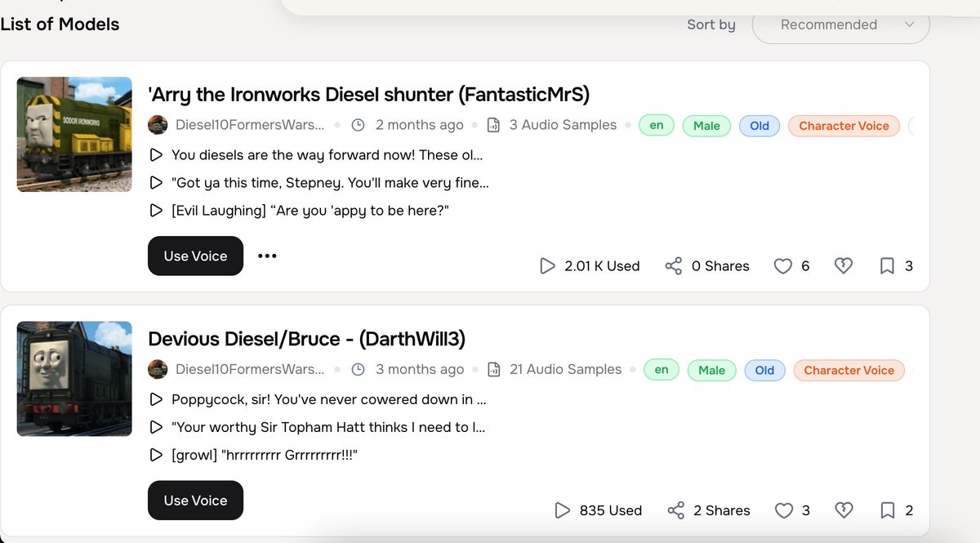Open Devious Diesel thumbnail image
Viewport: 980px width, 543px height.
point(74,379)
